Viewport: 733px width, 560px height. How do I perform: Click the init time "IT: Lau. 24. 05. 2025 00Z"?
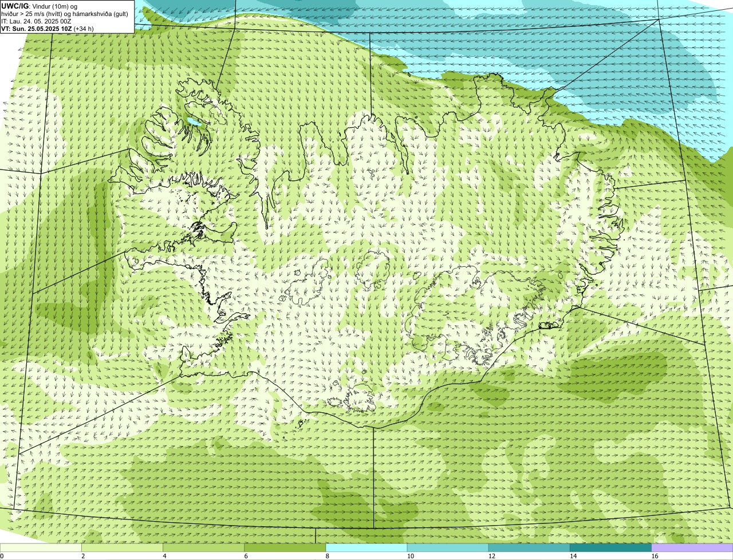coord(36,21)
